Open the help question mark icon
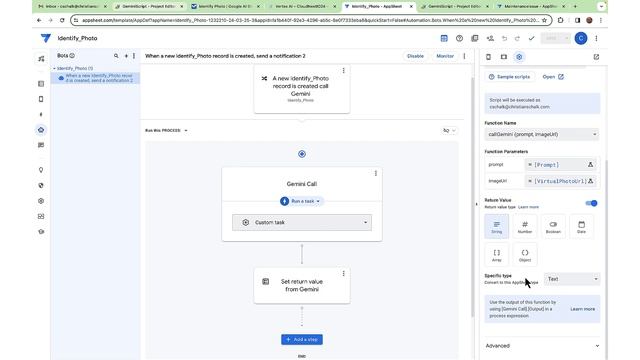Screen dimensions: 640x360 [x=459, y=38]
